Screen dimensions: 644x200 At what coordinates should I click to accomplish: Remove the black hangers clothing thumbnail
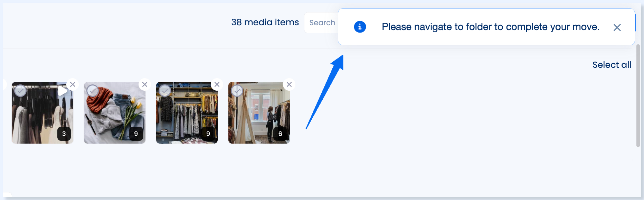pos(73,84)
